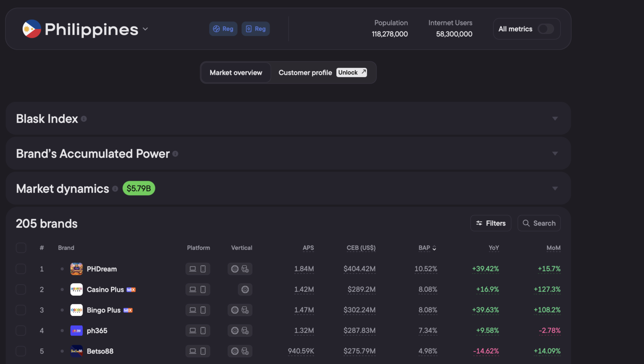Image resolution: width=644 pixels, height=364 pixels.
Task: Click the Casino Plus vertical casino-chip icon
Action: tap(245, 290)
